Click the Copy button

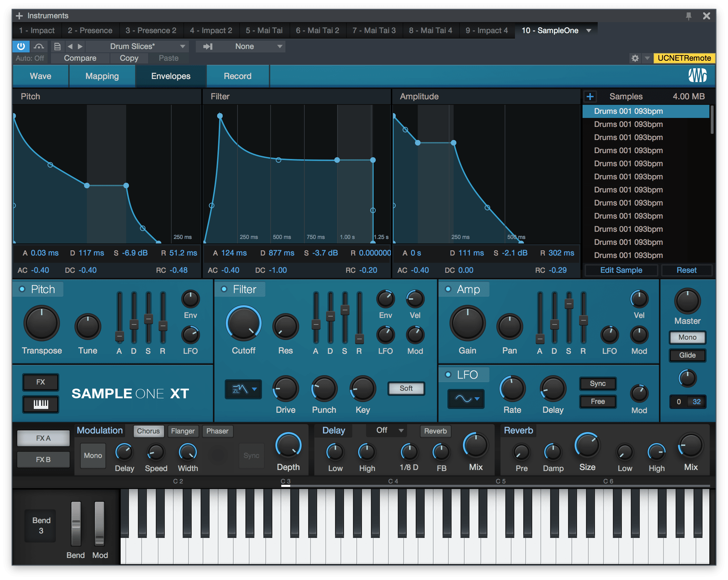pyautogui.click(x=129, y=58)
